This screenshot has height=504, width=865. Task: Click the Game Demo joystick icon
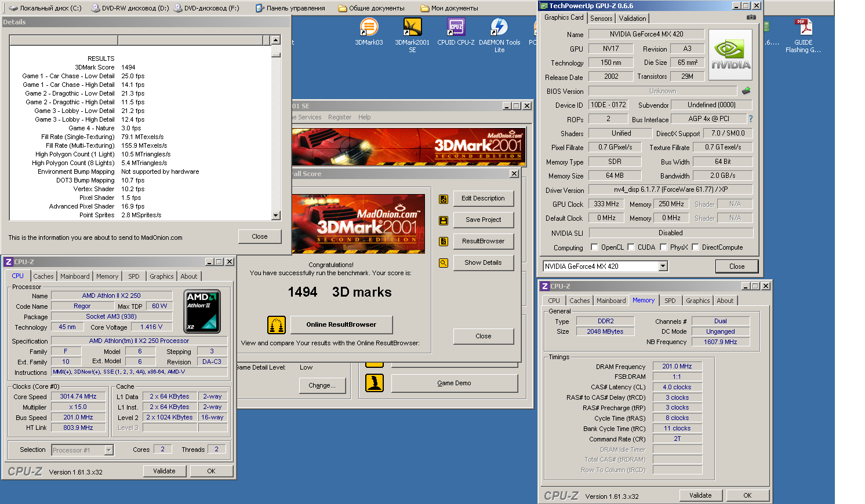375,383
